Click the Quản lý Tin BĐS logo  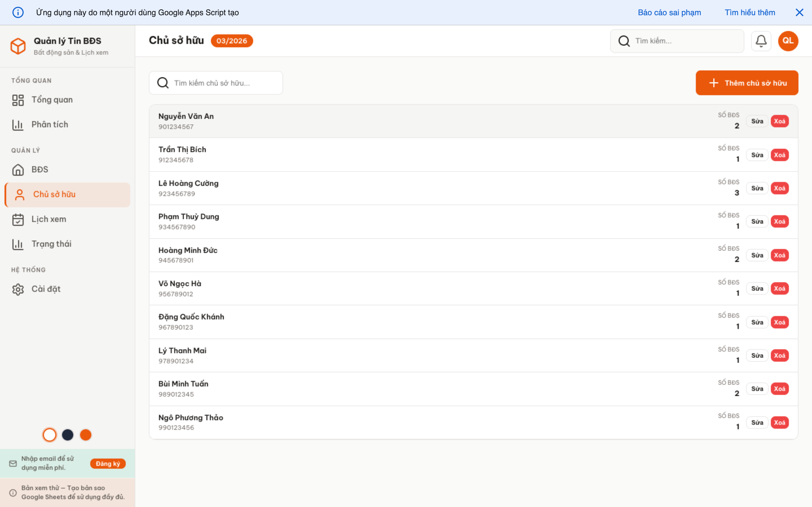click(18, 46)
